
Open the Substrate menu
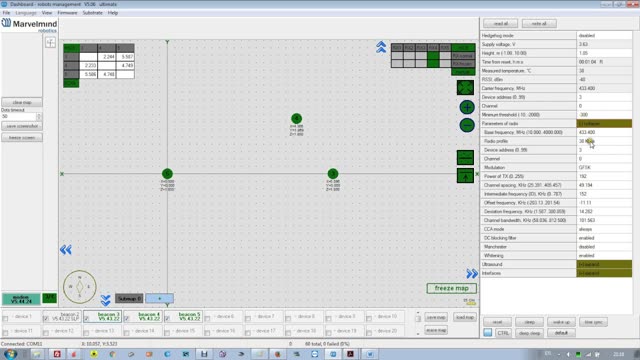tap(93, 13)
